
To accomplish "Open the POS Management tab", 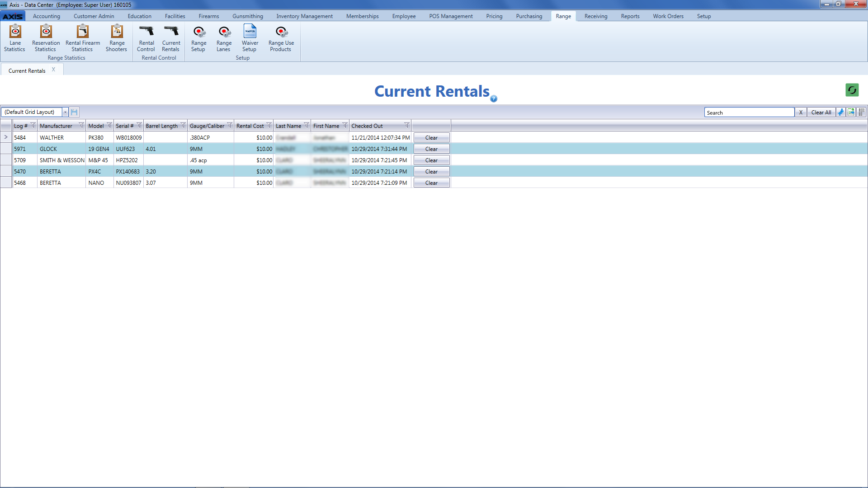I will coord(451,16).
